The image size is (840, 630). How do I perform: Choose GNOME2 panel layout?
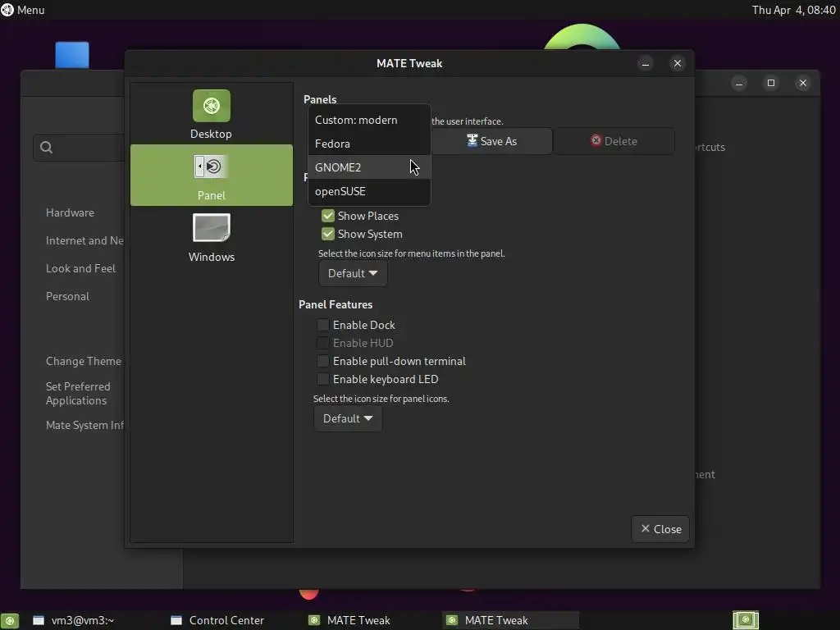369,167
